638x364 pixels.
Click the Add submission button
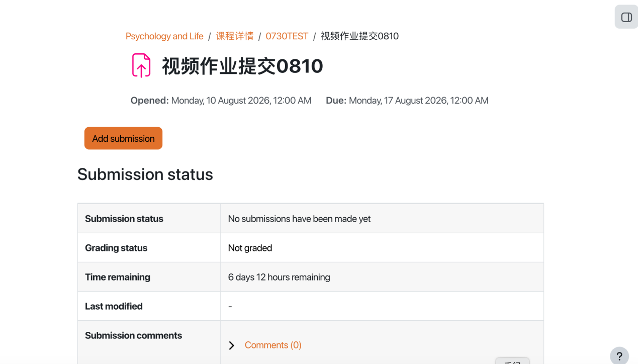[x=123, y=138]
